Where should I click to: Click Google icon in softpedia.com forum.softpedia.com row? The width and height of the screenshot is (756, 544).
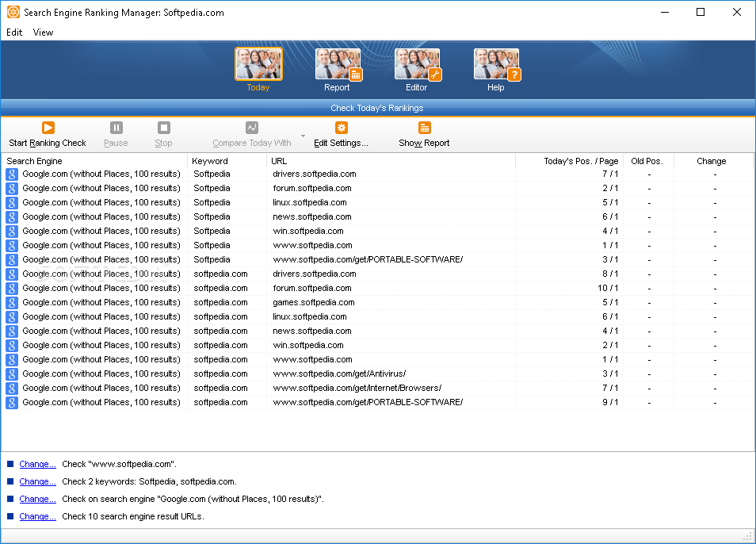coord(12,289)
